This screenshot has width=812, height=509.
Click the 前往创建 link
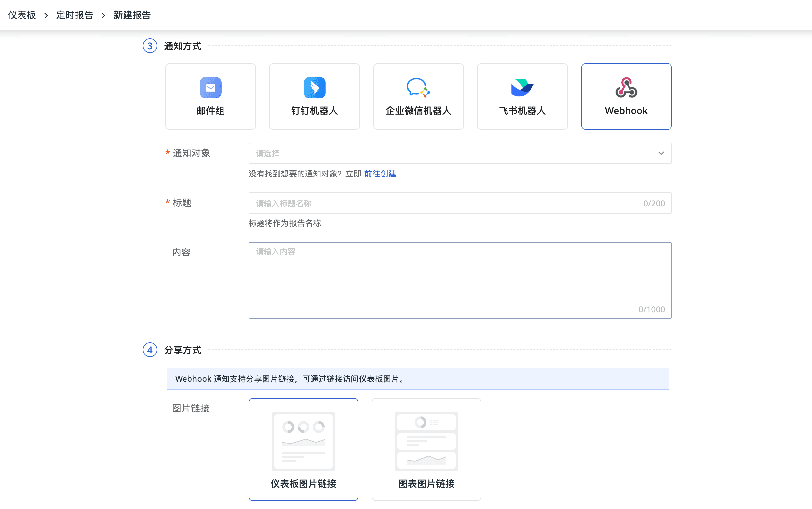(x=380, y=174)
